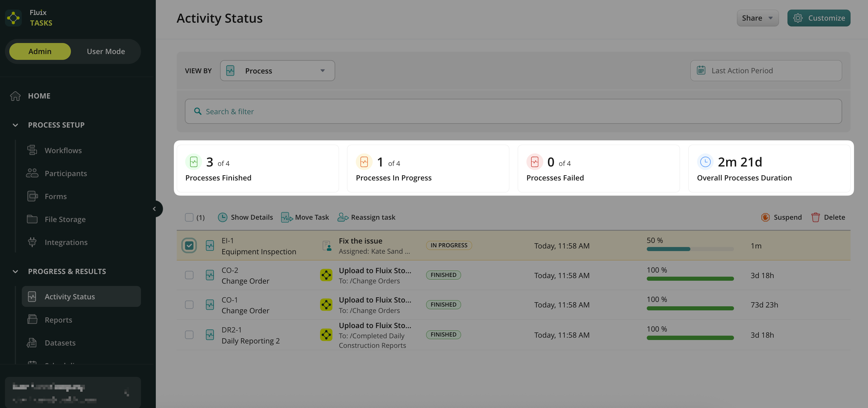This screenshot has width=868, height=408.
Task: Open the View By Process dropdown
Action: pos(277,71)
